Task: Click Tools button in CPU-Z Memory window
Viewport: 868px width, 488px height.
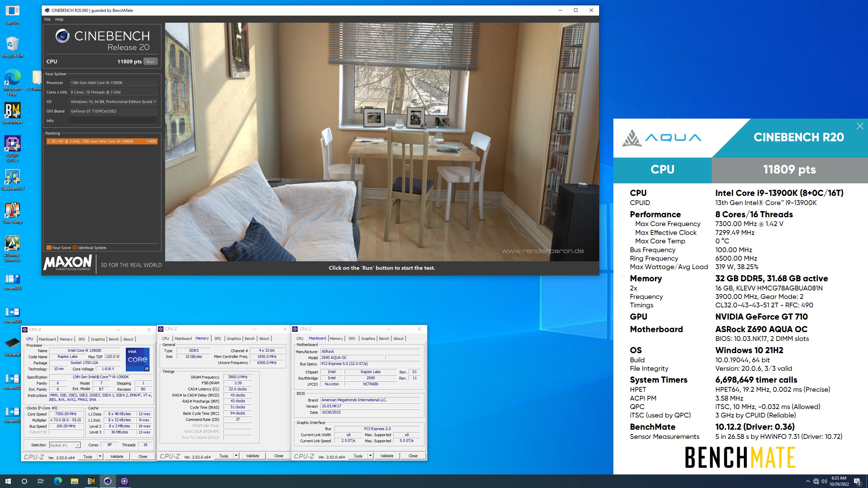Action: (224, 456)
